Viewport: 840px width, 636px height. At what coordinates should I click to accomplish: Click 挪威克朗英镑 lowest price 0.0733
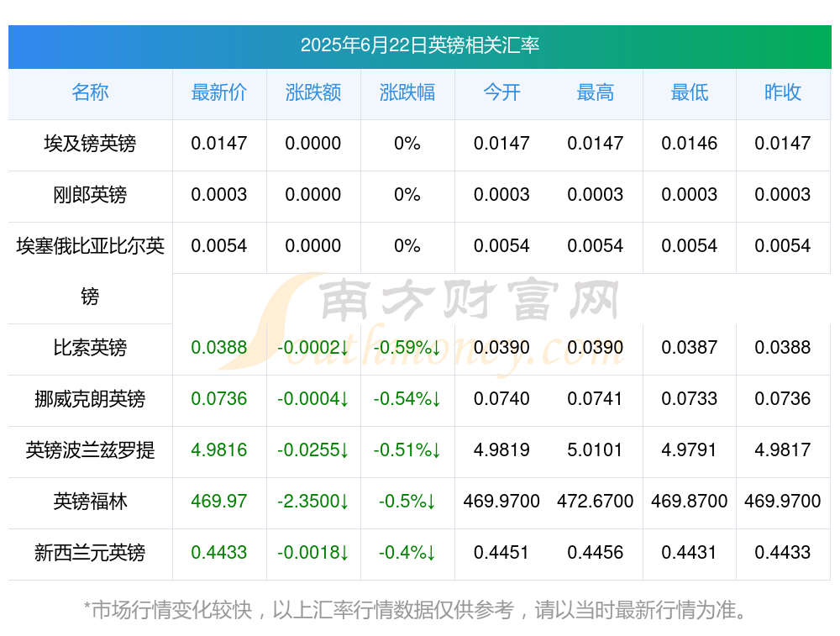pyautogui.click(x=690, y=399)
